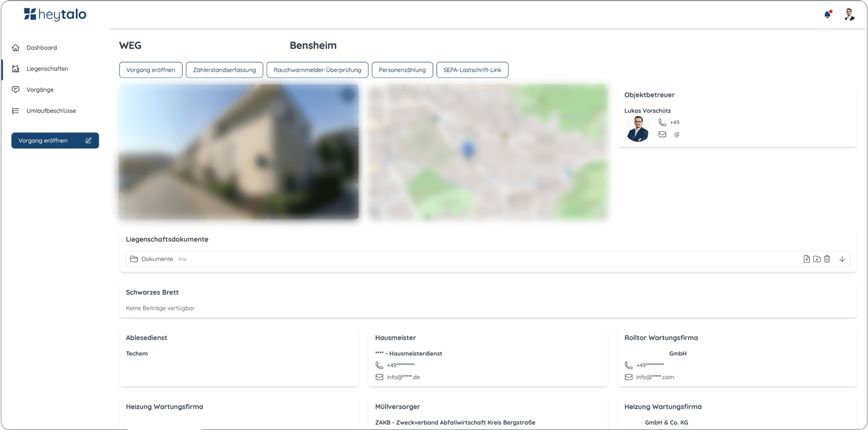Screen dimensions: 868x430
Task: Click the add new folder icon
Action: (x=817, y=259)
